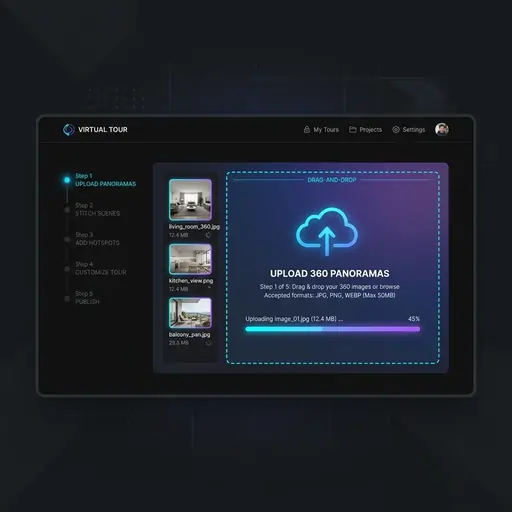
Task: Go to Step 4 Customize Tour
Action: [x=101, y=268]
